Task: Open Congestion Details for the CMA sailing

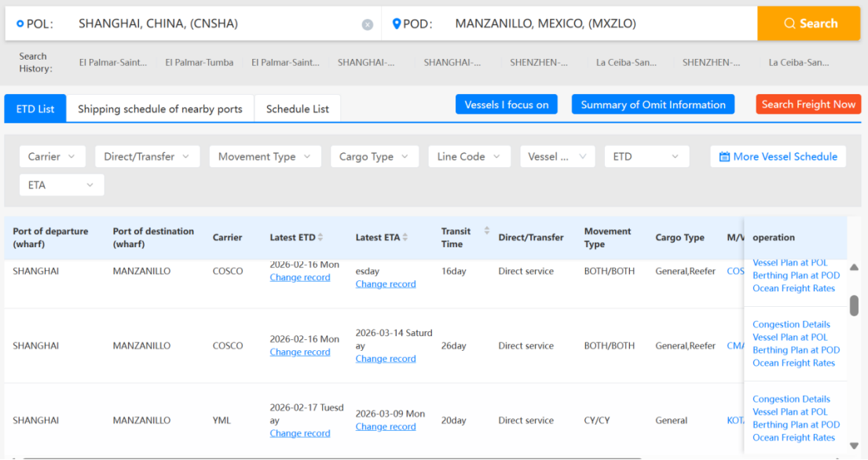Action: point(791,324)
